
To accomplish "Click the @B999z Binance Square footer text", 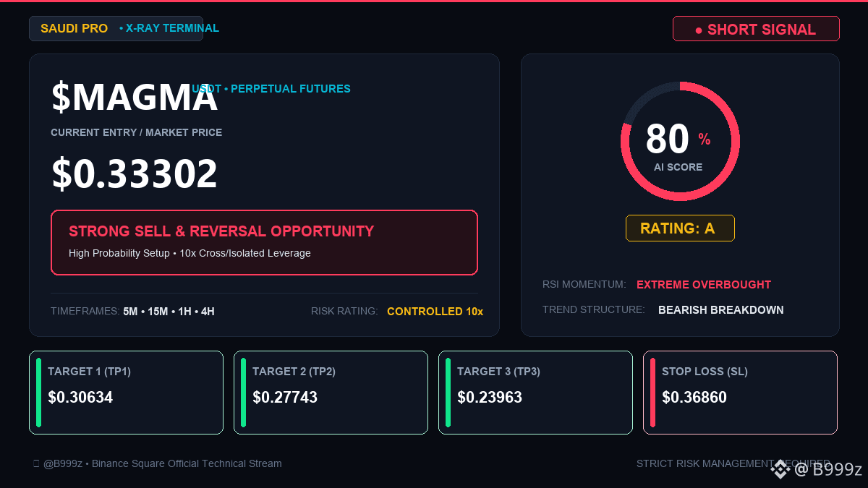I will [x=158, y=463].
